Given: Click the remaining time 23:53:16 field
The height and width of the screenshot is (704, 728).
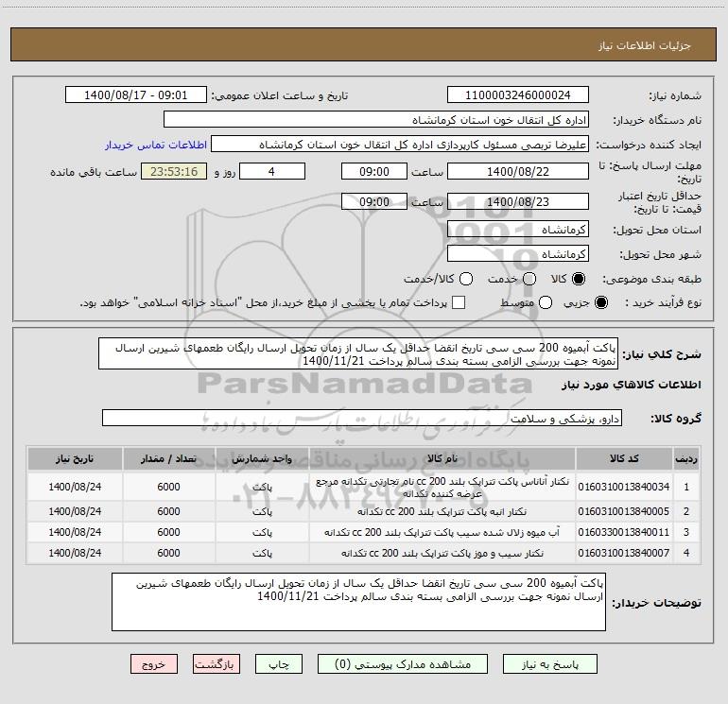Looking at the screenshot, I should tap(174, 171).
